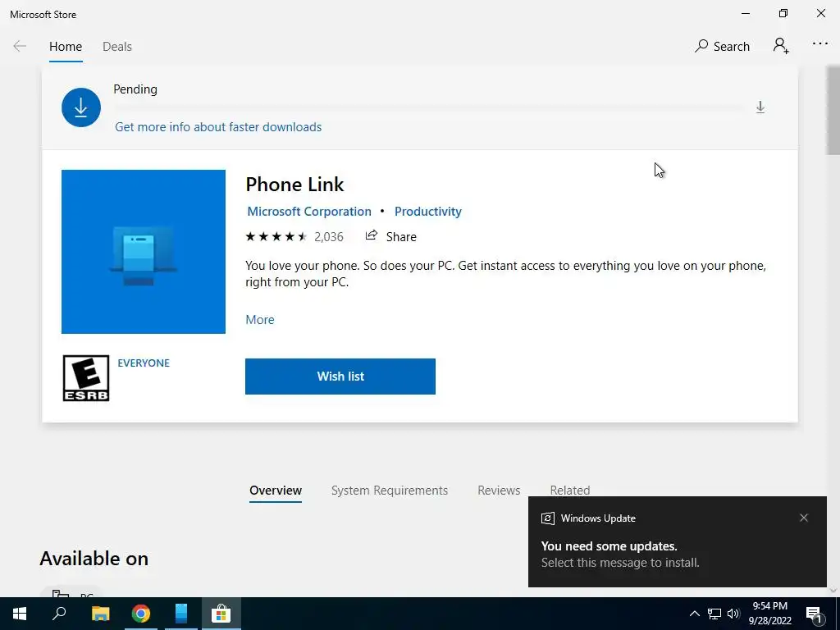Open the Reviews tab

coord(499,491)
